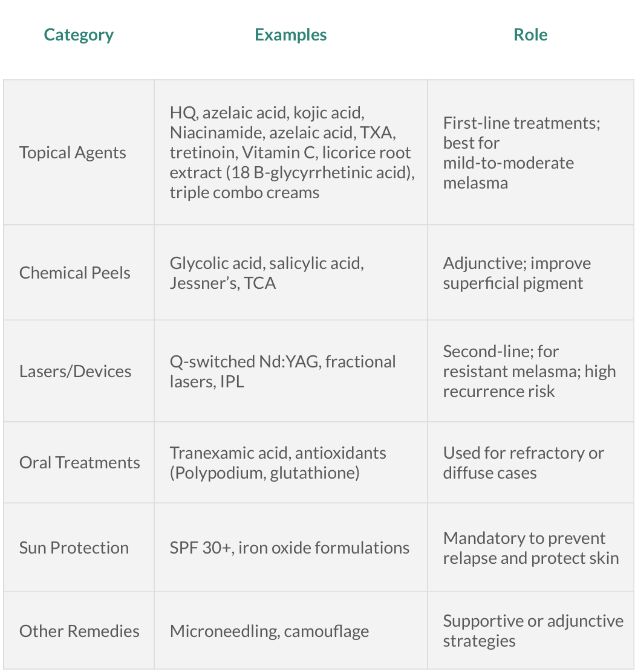This screenshot has width=635, height=672.
Task: Click the Examples column header
Action: pyautogui.click(x=290, y=35)
